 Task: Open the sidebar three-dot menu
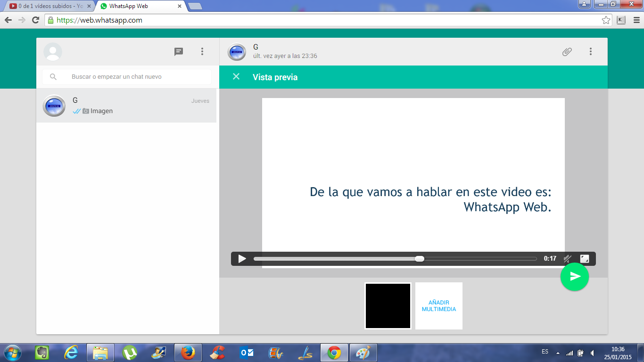coord(202,52)
